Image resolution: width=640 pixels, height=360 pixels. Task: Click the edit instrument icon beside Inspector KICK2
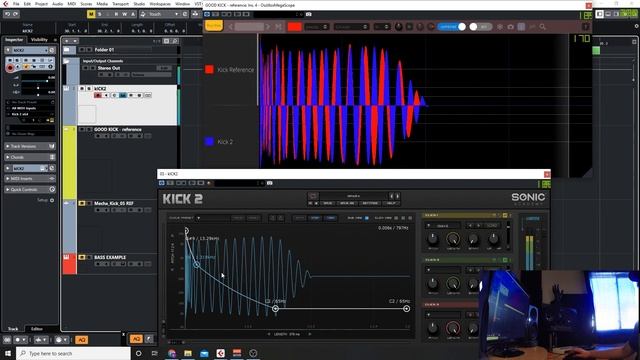pyautogui.click(x=51, y=50)
